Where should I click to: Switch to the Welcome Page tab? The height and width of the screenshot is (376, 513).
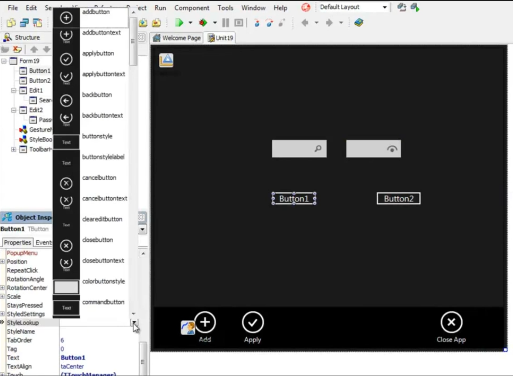(x=177, y=38)
